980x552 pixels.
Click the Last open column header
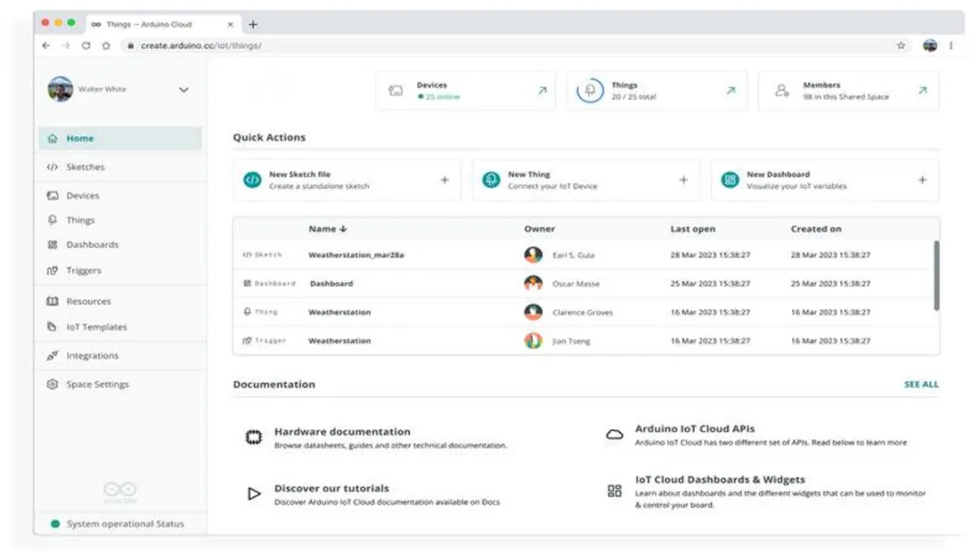coord(692,229)
